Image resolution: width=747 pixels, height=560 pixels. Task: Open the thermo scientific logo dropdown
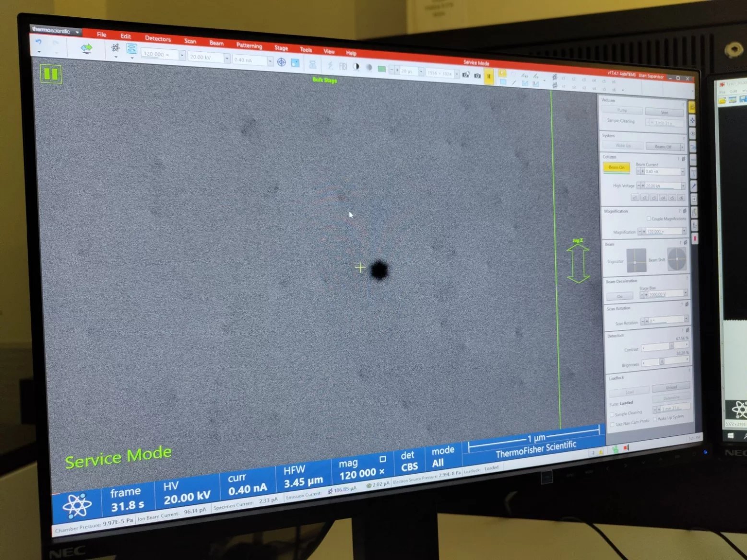tap(77, 32)
